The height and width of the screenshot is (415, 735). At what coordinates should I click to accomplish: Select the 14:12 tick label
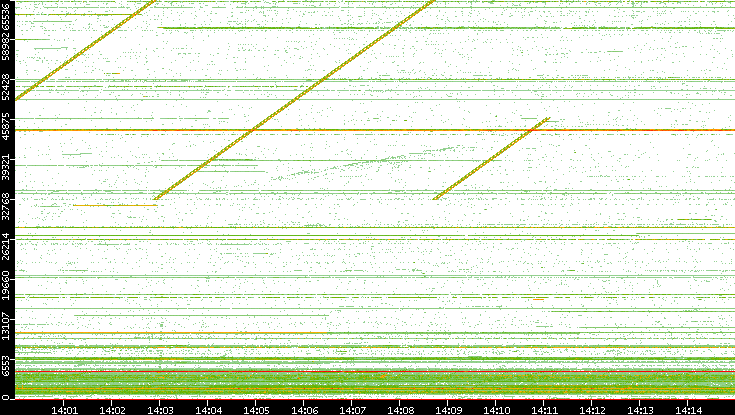point(592,410)
